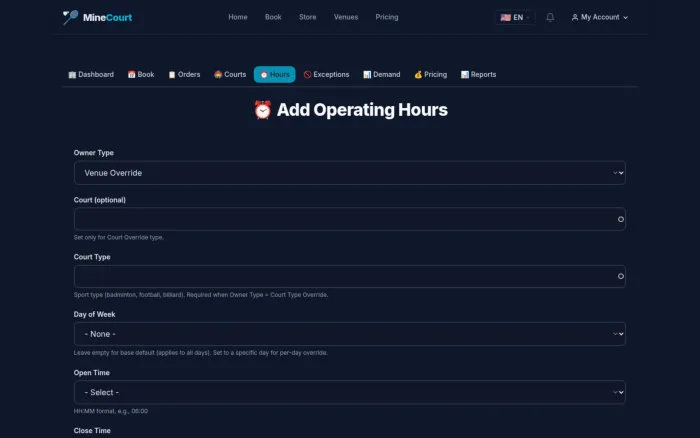This screenshot has width=700, height=438.
Task: Open the Open Time dropdown
Action: point(350,392)
